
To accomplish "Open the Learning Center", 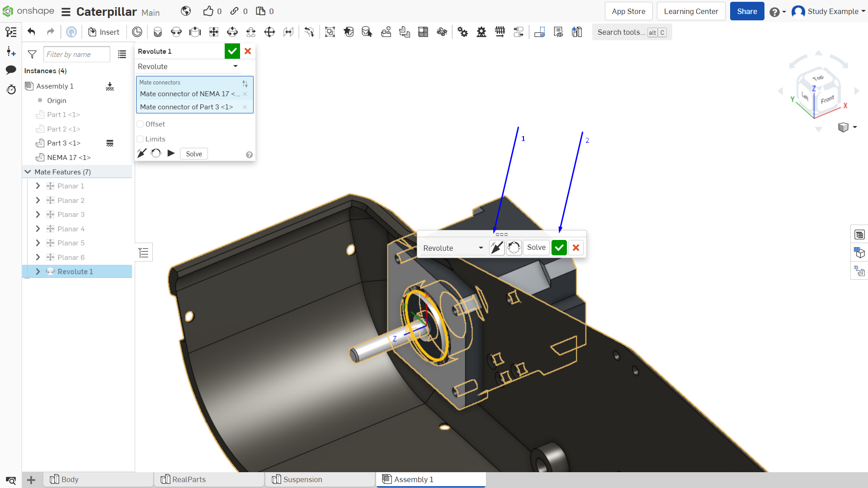I will pos(691,11).
